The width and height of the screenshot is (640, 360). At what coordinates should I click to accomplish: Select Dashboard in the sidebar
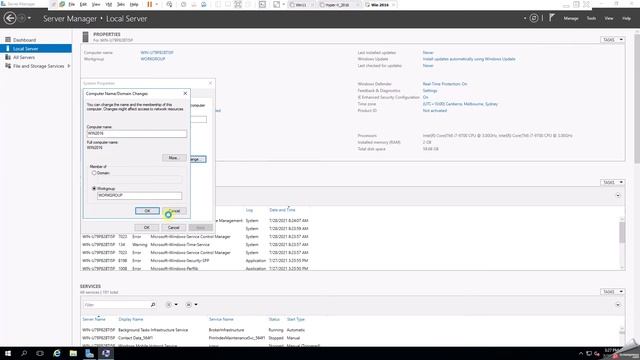pos(24,40)
